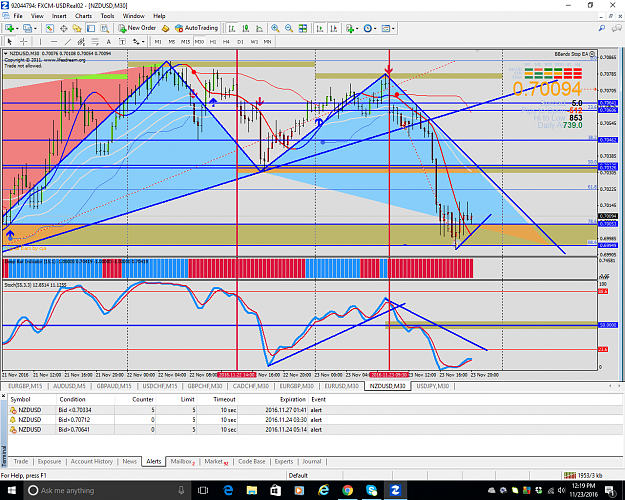
Task: Open Google Chrome from the taskbar
Action: 348,490
